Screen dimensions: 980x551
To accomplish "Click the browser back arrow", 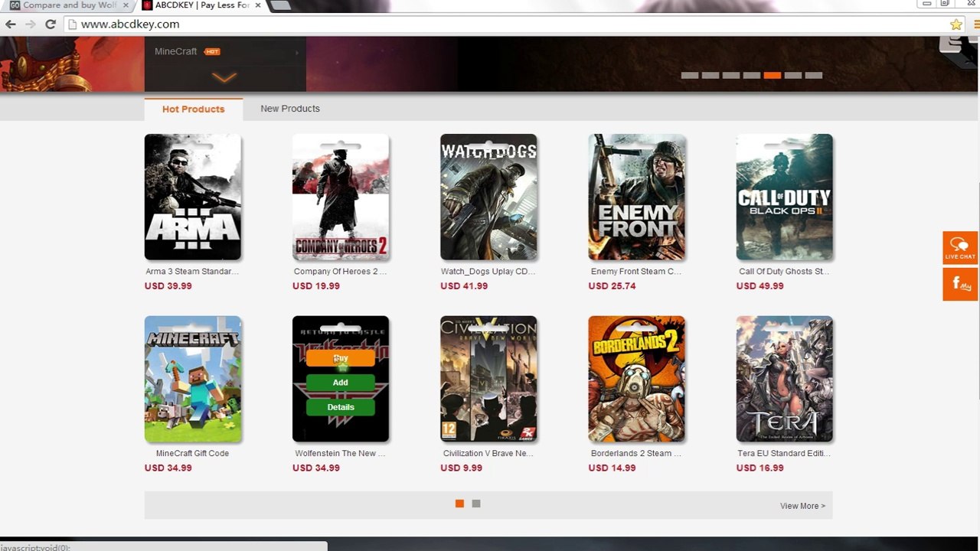I will [11, 24].
